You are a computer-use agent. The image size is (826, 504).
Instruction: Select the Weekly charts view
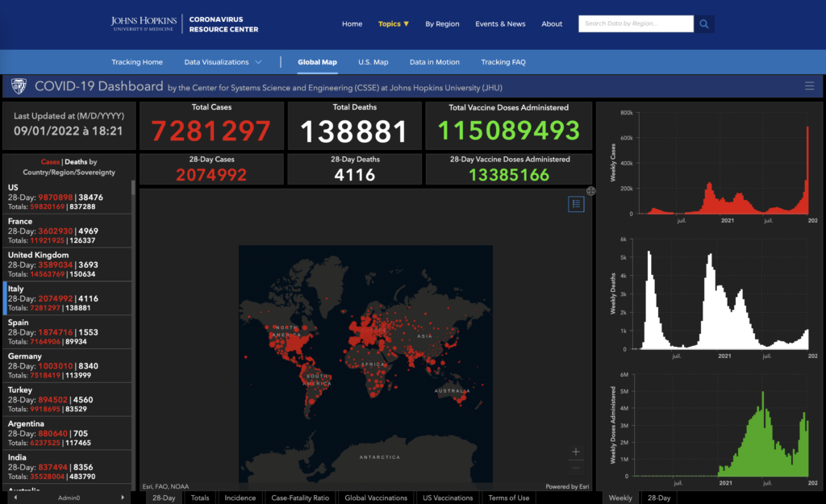619,498
